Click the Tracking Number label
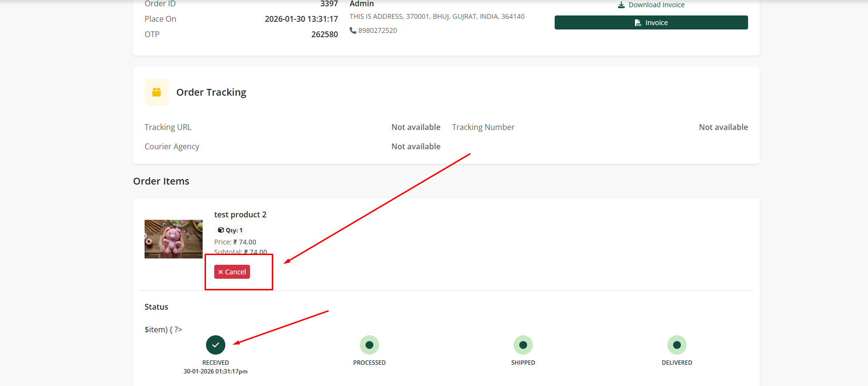Viewport: 868px width, 386px height. click(483, 127)
